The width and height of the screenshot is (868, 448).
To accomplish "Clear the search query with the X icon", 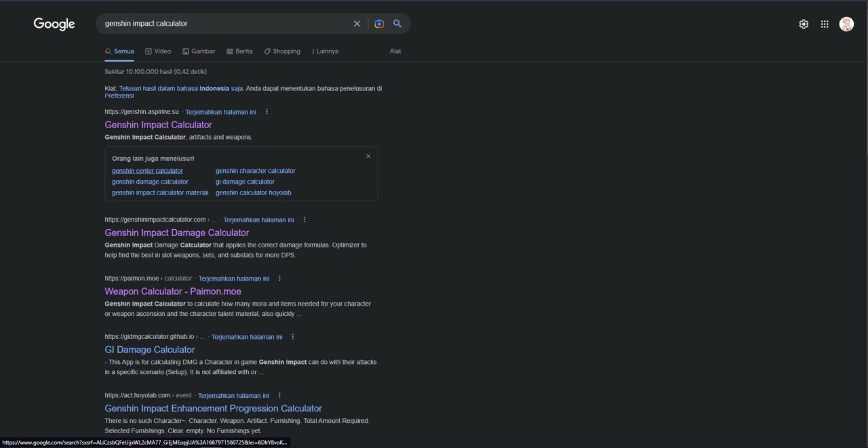I will pyautogui.click(x=357, y=23).
